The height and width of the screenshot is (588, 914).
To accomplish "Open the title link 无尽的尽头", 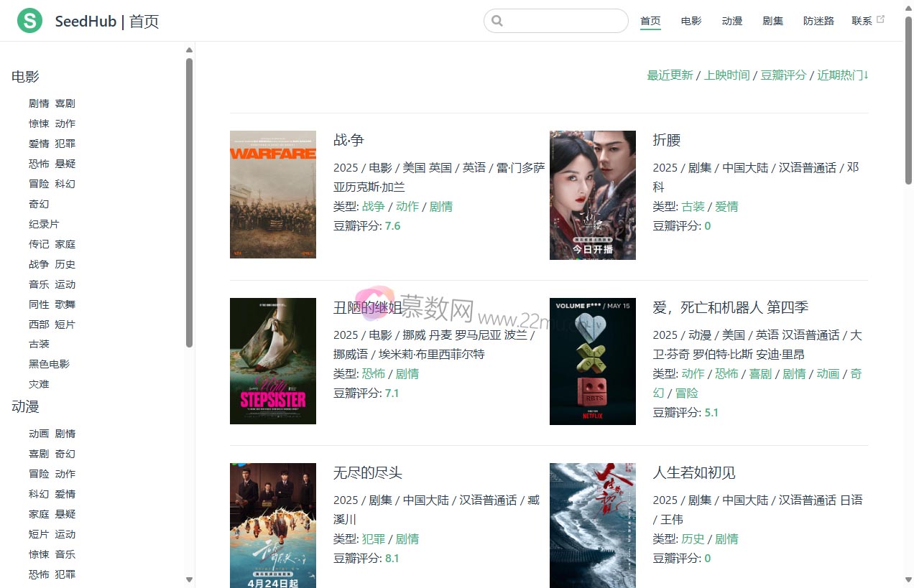I will [367, 473].
